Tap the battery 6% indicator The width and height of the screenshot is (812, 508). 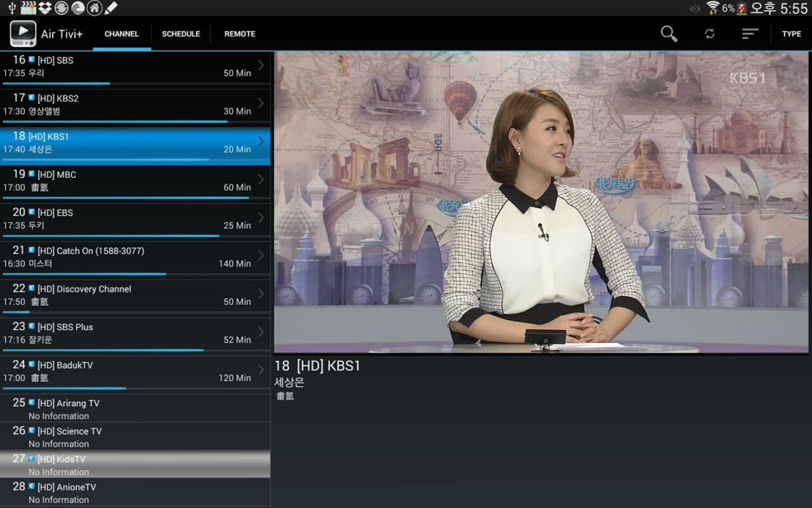pos(734,8)
